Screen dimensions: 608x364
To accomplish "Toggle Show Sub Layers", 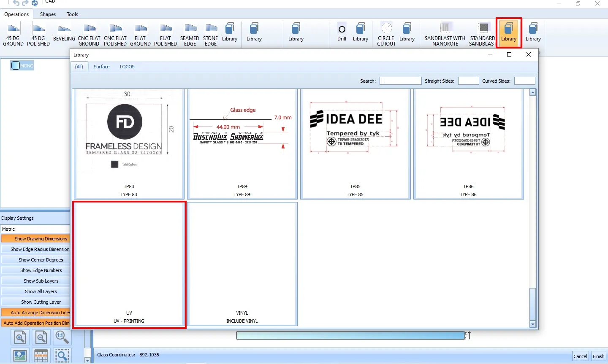I will [x=36, y=281].
